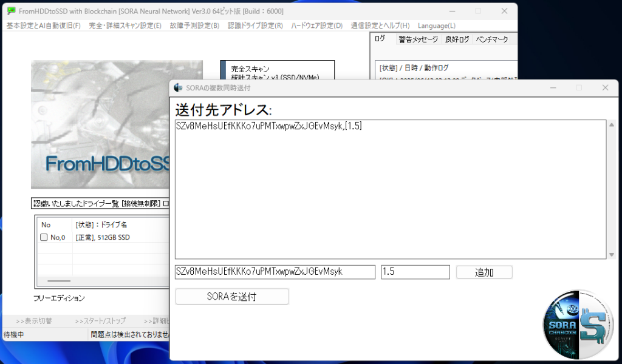The height and width of the screenshot is (364, 622).
Task: Click the SORA dialog title bar icon
Action: (179, 88)
